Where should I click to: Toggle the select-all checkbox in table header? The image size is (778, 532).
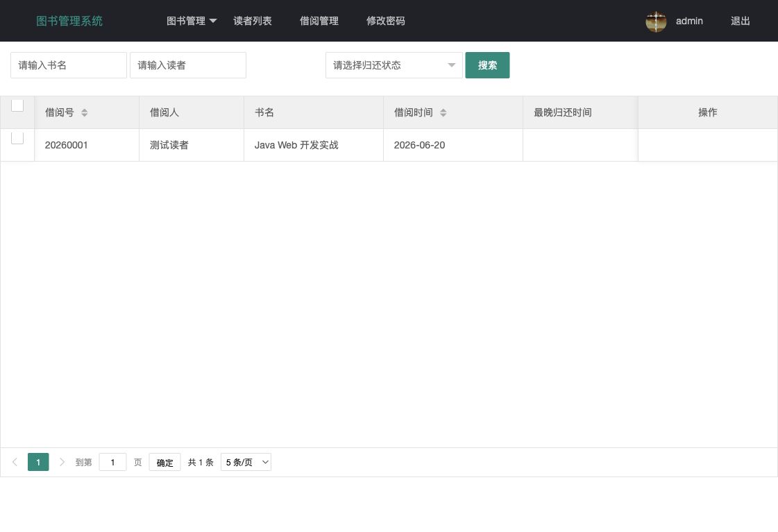pos(17,105)
